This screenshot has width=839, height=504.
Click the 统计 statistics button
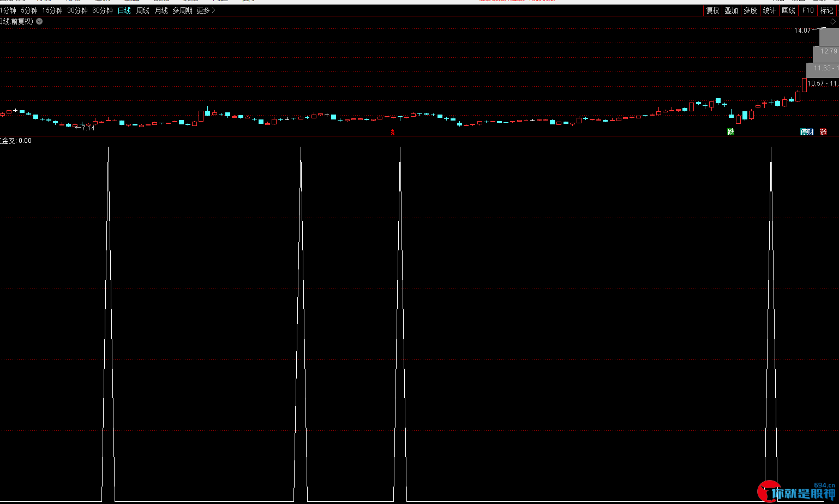769,10
